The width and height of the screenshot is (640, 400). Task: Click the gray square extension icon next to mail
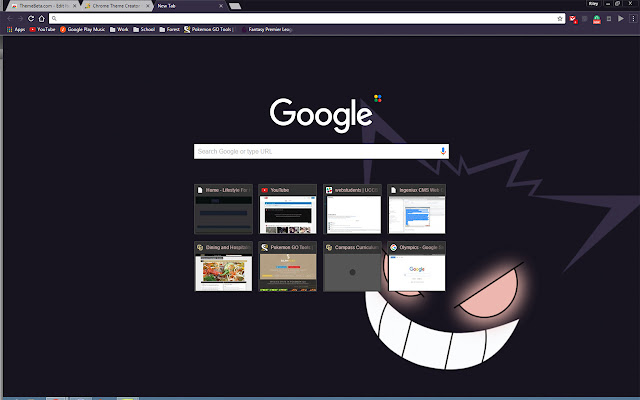click(x=584, y=19)
